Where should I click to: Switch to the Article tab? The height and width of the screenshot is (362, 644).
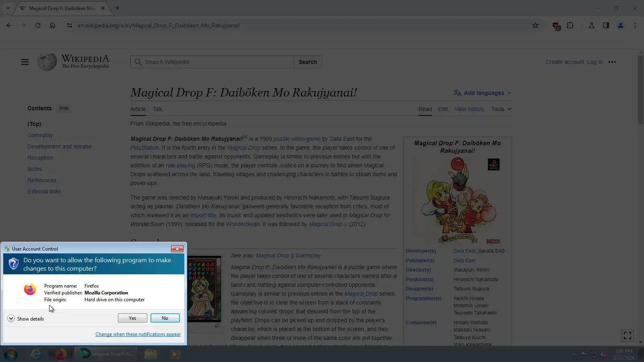(x=138, y=109)
